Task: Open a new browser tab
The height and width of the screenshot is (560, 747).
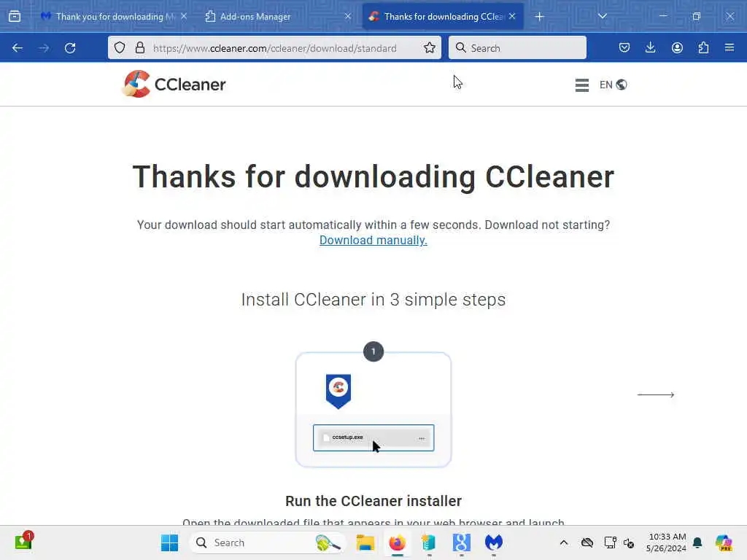Action: click(539, 17)
